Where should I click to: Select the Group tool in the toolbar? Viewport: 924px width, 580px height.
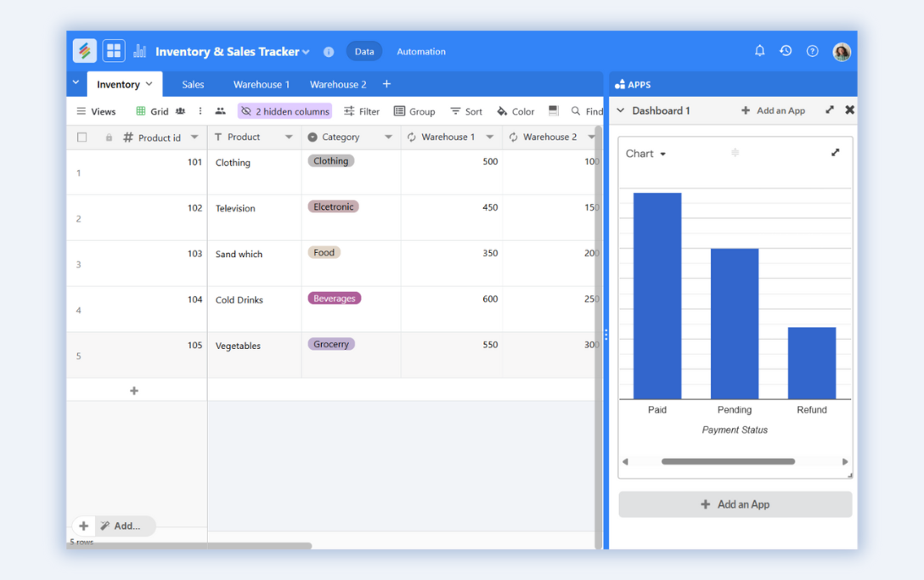pyautogui.click(x=414, y=110)
